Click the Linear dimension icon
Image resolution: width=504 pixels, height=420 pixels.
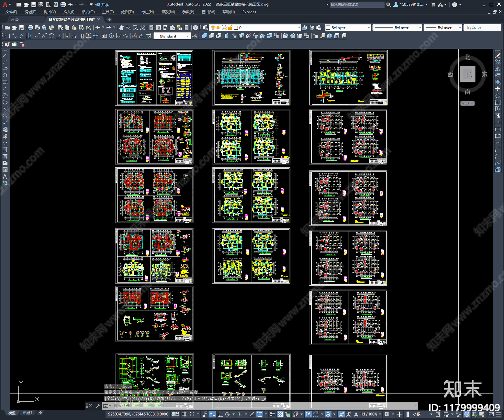click(x=8, y=36)
